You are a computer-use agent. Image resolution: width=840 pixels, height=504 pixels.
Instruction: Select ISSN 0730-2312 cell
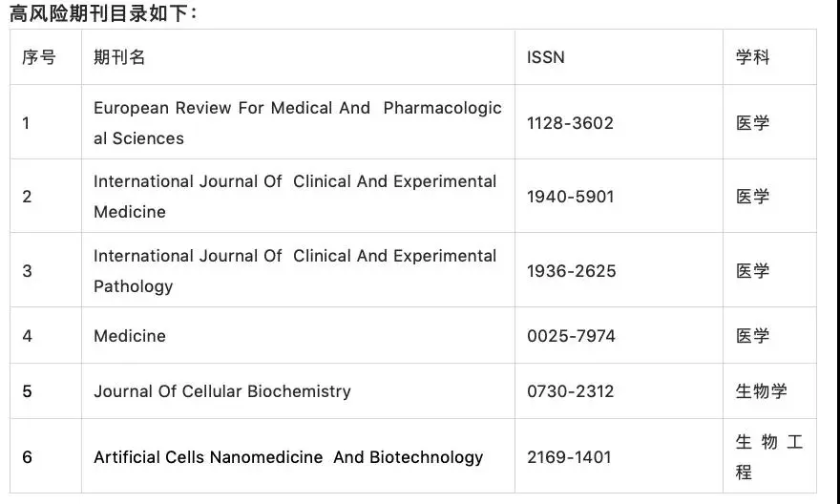570,391
